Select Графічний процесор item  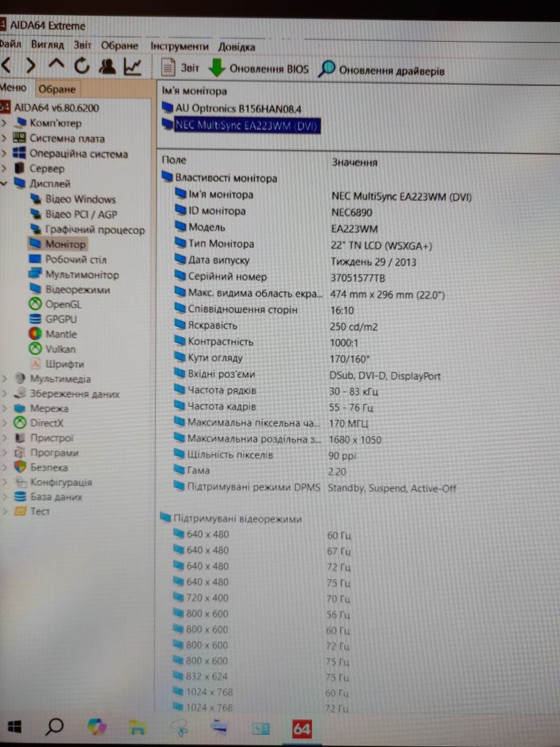pyautogui.click(x=94, y=230)
